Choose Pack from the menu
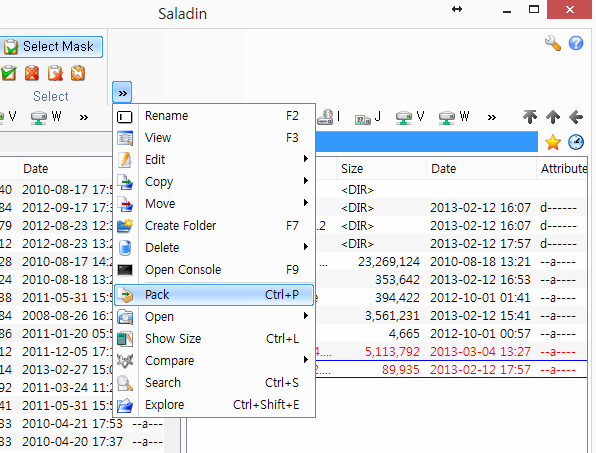Viewport: 596px width, 453px height. point(214,295)
